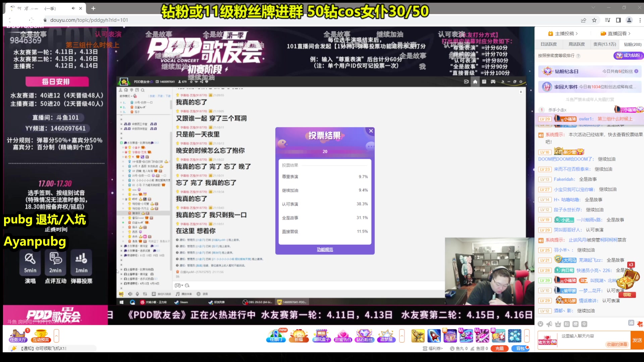Viewport: 644px width, 362px height.
Task: Open the 滤 chat filter icon
Action: (x=631, y=323)
